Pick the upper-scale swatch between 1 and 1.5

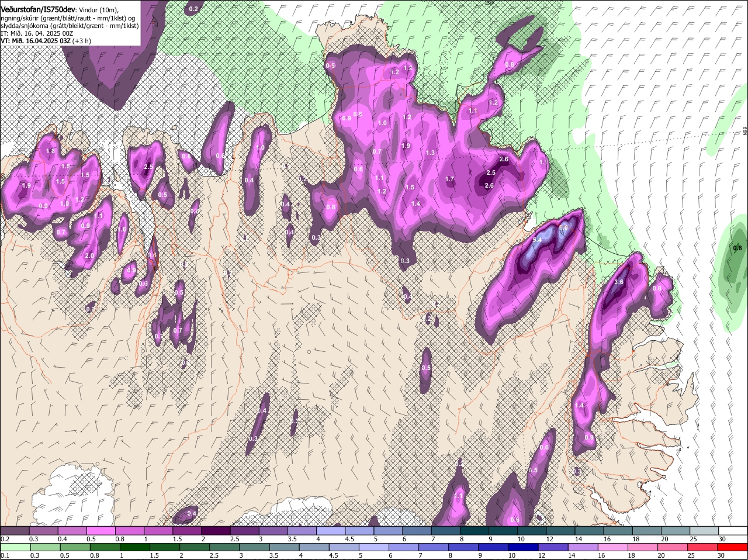pyautogui.click(x=158, y=530)
